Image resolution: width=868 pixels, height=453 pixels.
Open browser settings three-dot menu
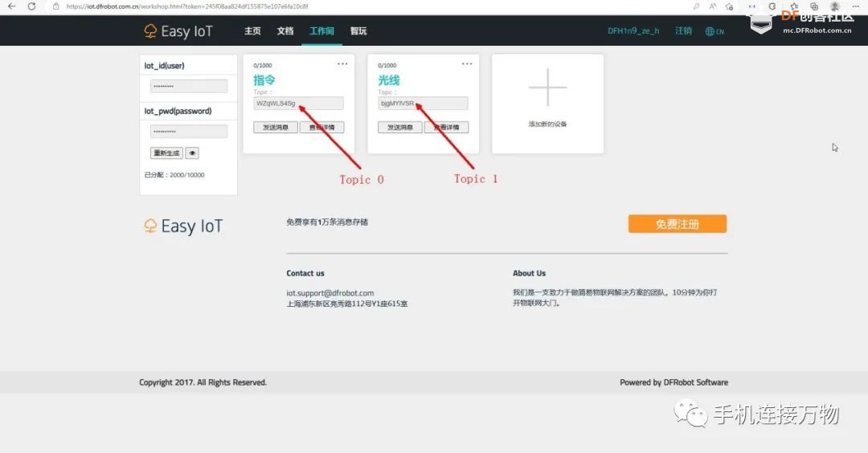856,6
